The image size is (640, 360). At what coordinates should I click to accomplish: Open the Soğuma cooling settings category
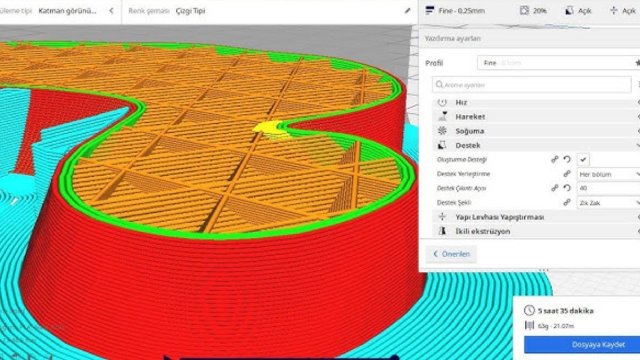coord(536,131)
